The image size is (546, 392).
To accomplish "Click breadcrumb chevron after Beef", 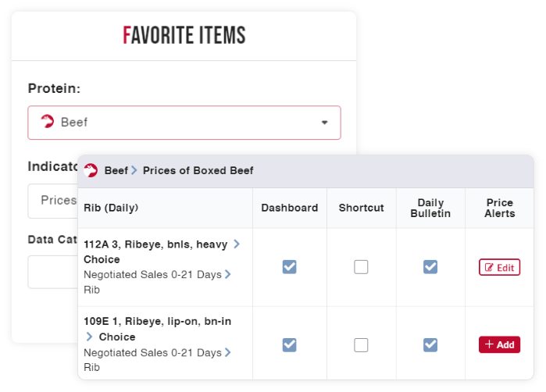I will click(134, 170).
